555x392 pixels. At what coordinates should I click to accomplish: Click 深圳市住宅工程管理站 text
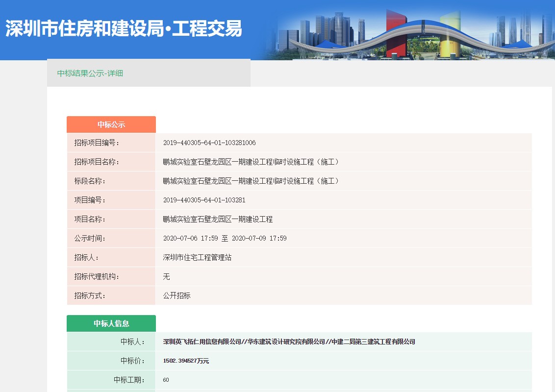(197, 257)
